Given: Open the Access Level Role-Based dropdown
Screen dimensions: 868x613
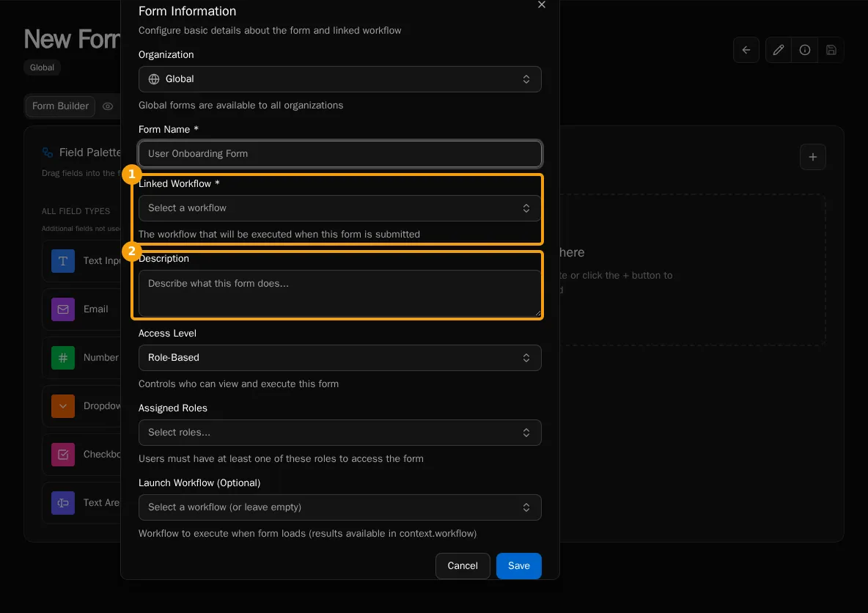Looking at the screenshot, I should pyautogui.click(x=339, y=358).
